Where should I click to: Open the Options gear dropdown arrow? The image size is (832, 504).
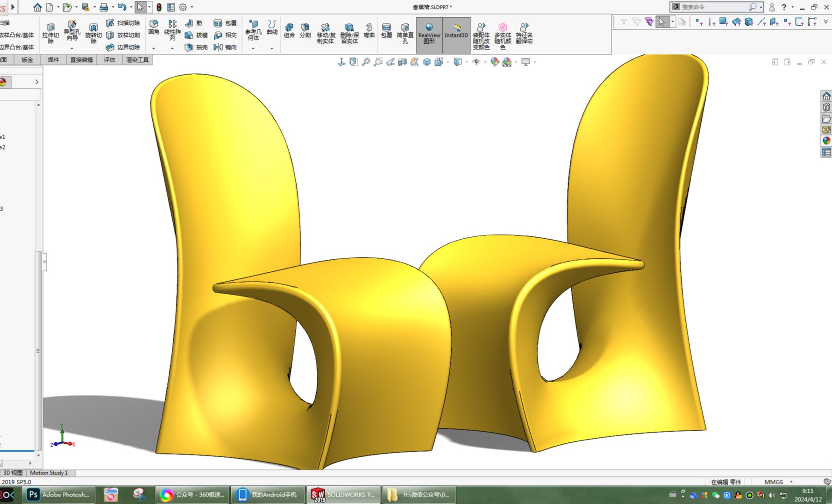(192, 7)
